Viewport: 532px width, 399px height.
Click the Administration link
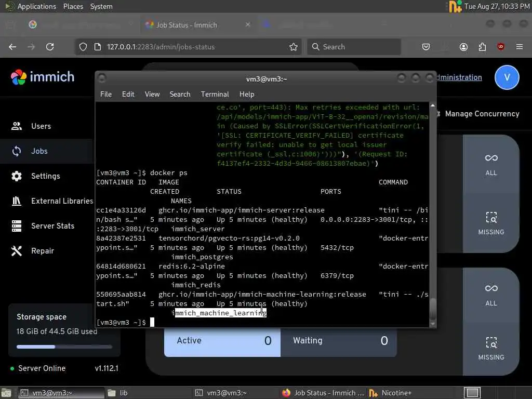pyautogui.click(x=459, y=77)
